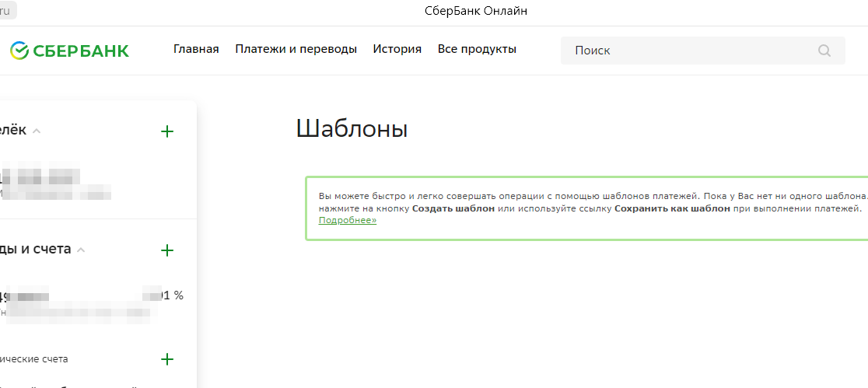Collapse the Кошелёк section chevron
The width and height of the screenshot is (868, 388).
(x=37, y=131)
